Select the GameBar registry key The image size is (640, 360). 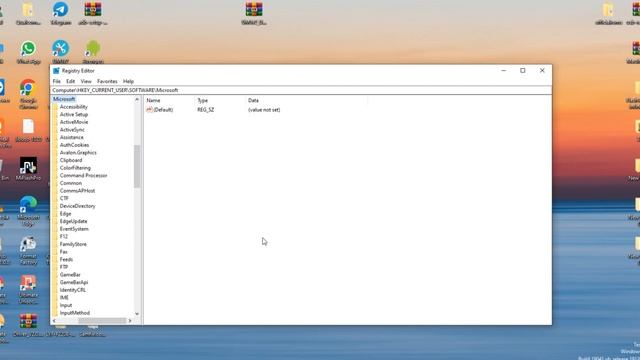tap(70, 275)
